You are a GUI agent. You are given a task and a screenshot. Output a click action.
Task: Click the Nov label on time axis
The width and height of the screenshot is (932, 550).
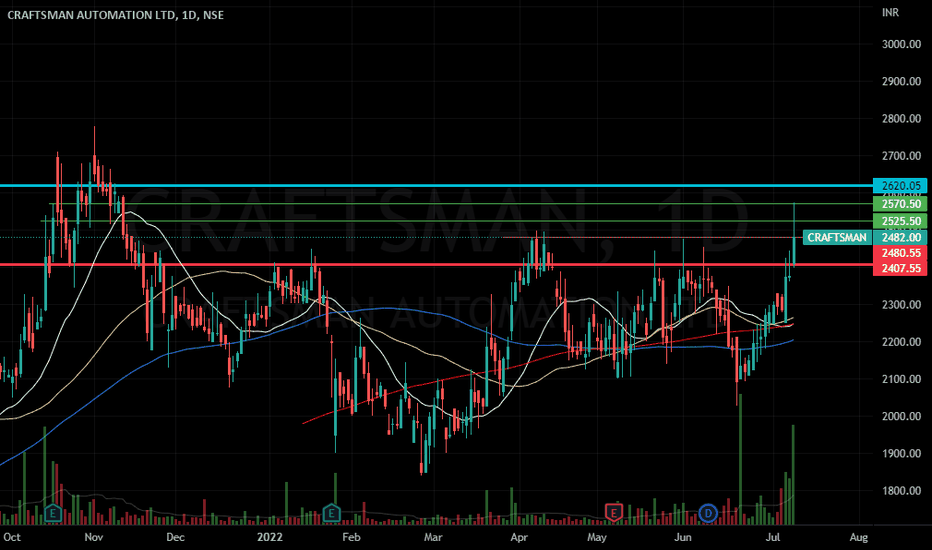pos(93,538)
